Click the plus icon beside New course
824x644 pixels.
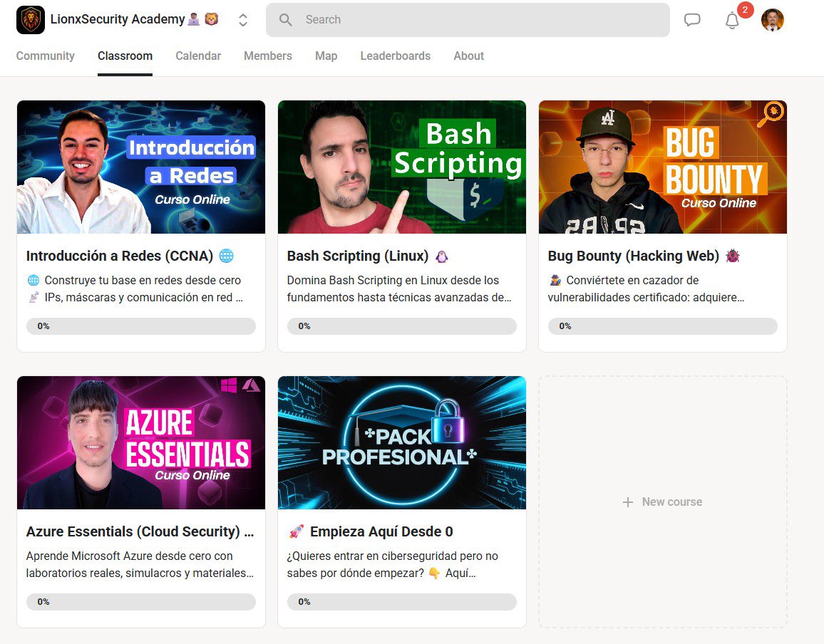(627, 502)
